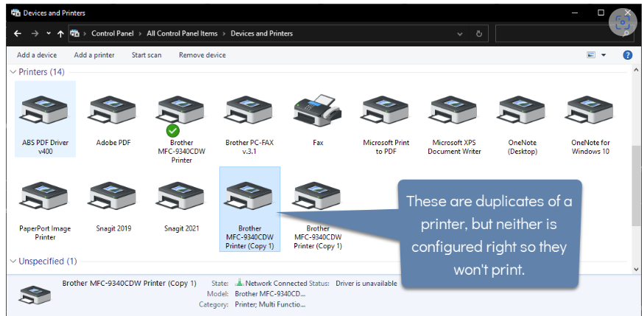Click the Driver is unavailable status text
Viewport: 644px width, 316px height.
pos(367,283)
